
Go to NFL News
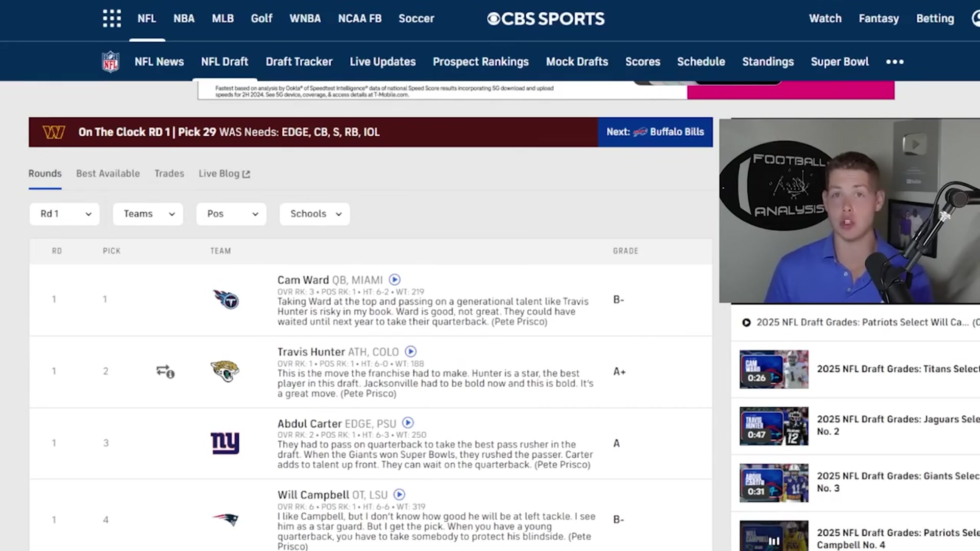point(159,62)
